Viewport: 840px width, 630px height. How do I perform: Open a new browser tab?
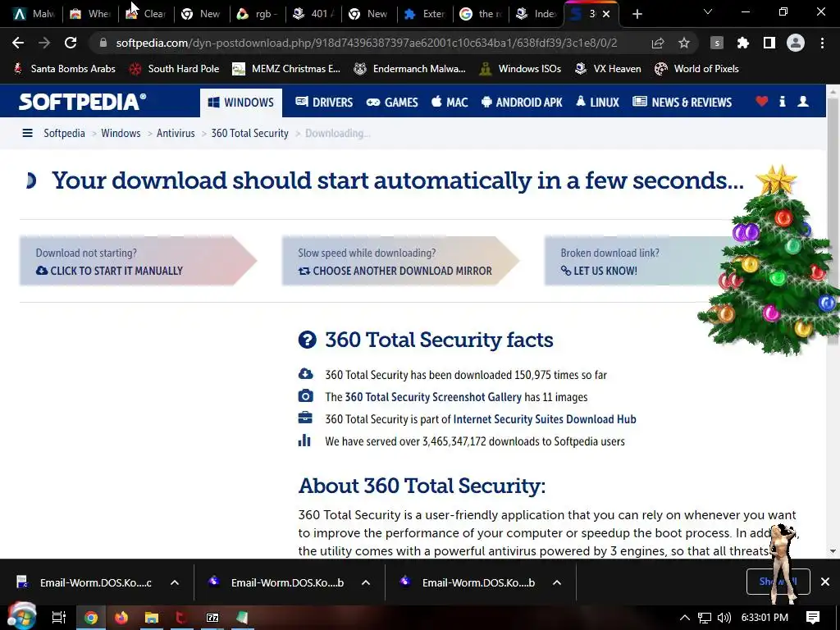[x=637, y=14]
